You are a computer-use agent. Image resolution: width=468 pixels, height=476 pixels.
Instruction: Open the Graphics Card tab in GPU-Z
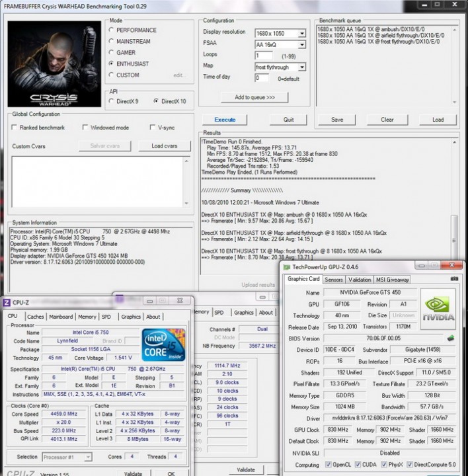(303, 279)
